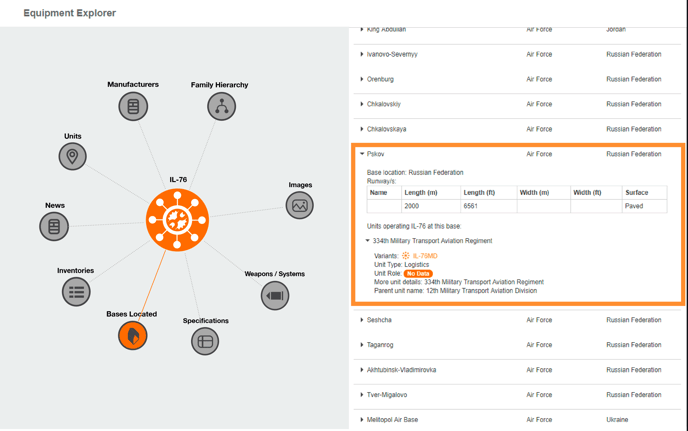Click the Units location pin icon

coord(72,156)
